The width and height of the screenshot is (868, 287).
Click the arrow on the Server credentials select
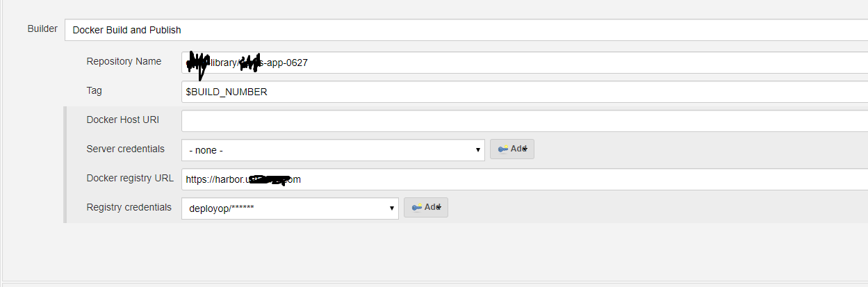point(478,150)
